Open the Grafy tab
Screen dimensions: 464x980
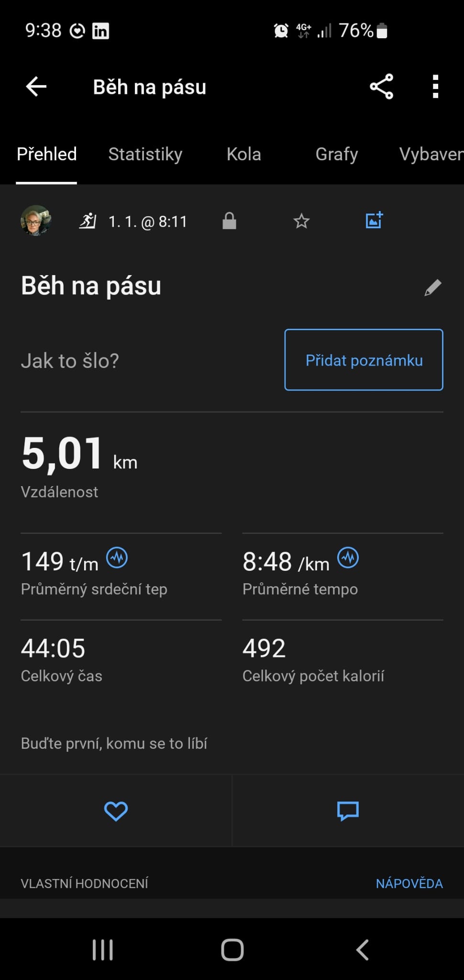(336, 154)
